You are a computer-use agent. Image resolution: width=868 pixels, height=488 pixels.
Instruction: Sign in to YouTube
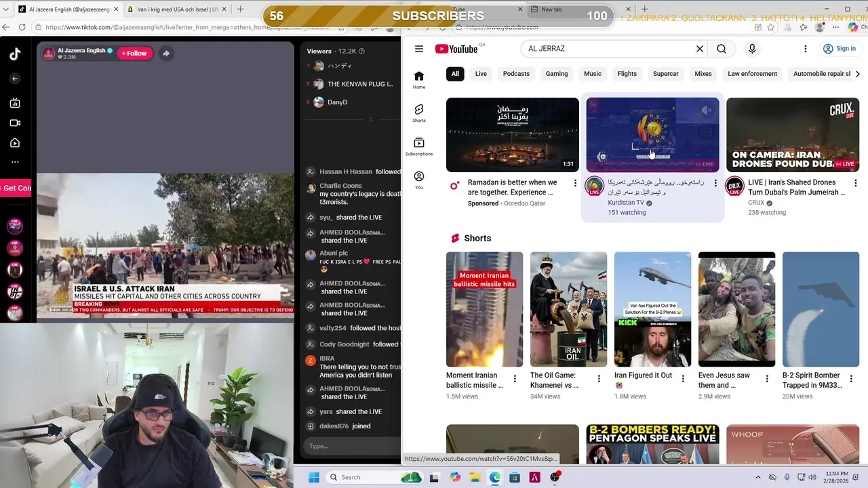(x=839, y=49)
